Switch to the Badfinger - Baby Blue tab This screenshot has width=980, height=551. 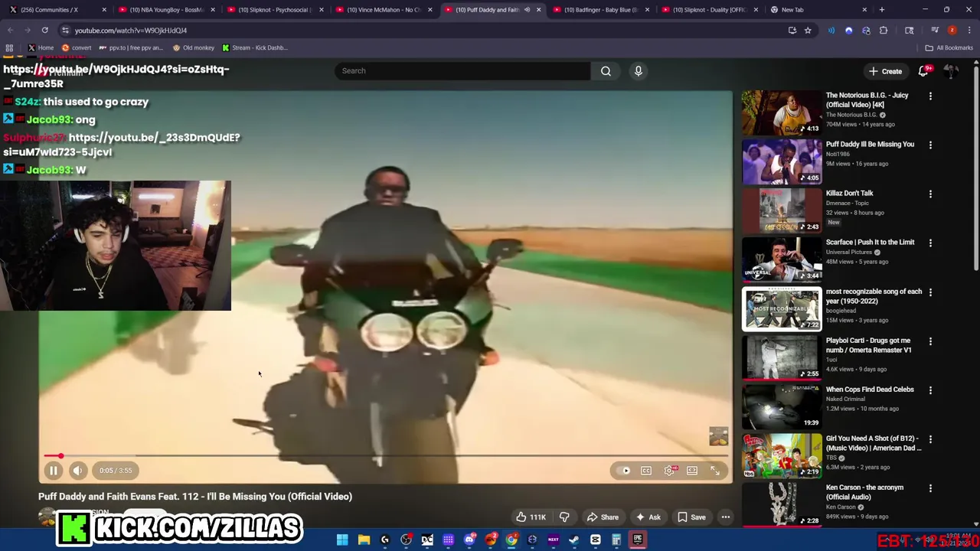(x=599, y=10)
